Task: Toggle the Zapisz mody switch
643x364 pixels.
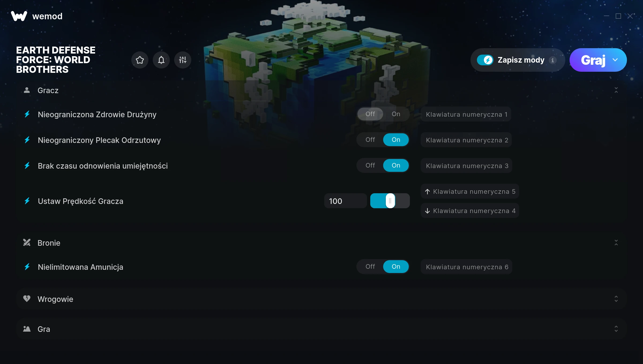Action: (485, 60)
